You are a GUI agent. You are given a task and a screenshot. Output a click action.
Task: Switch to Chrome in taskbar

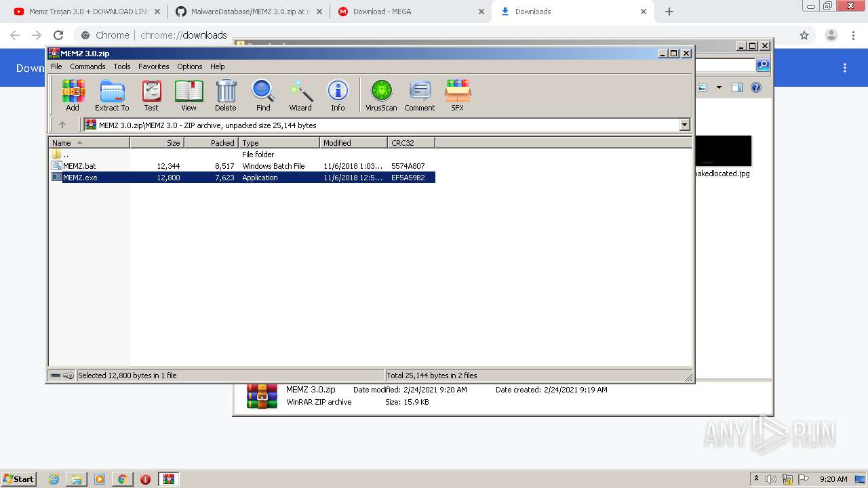click(122, 479)
